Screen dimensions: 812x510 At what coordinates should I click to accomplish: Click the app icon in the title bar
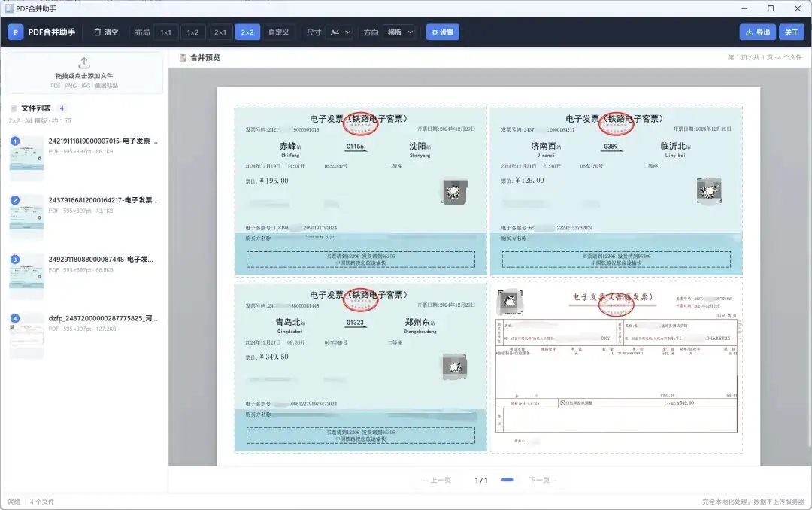(9, 8)
